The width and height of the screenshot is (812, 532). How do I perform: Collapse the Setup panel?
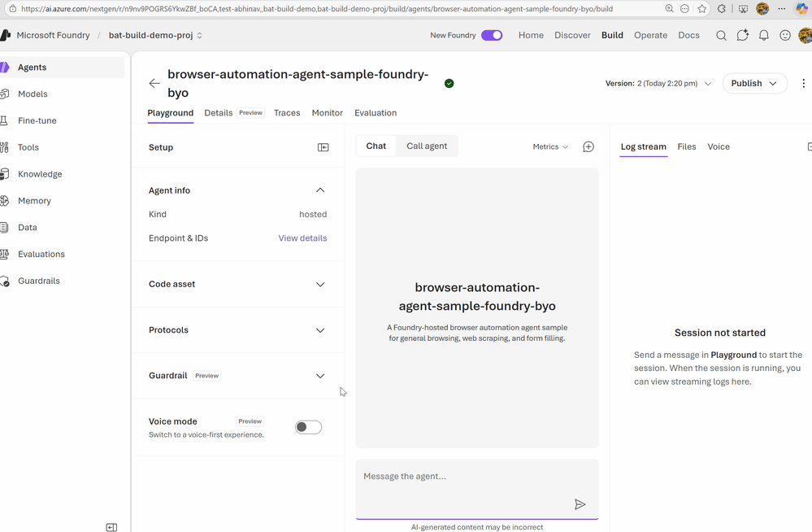[x=323, y=147]
